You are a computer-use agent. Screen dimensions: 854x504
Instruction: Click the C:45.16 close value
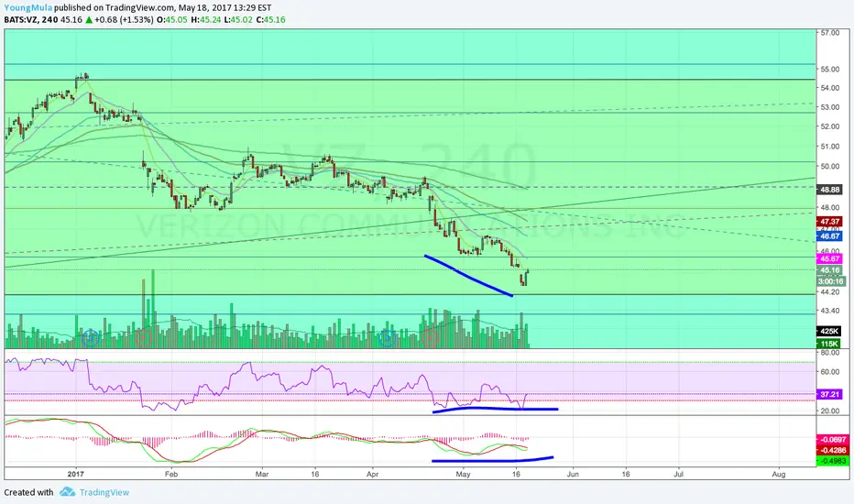pyautogui.click(x=270, y=19)
